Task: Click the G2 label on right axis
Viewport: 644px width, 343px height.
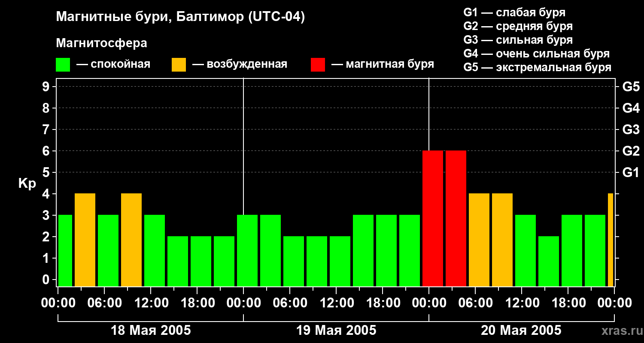Action: point(631,151)
